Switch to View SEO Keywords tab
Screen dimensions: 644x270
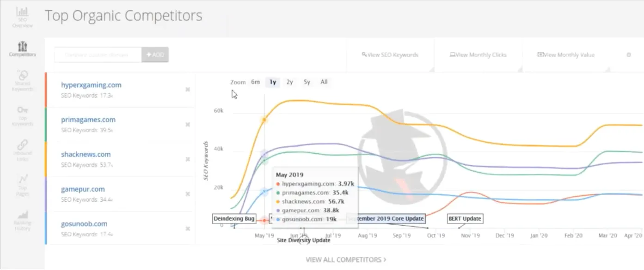pos(390,55)
